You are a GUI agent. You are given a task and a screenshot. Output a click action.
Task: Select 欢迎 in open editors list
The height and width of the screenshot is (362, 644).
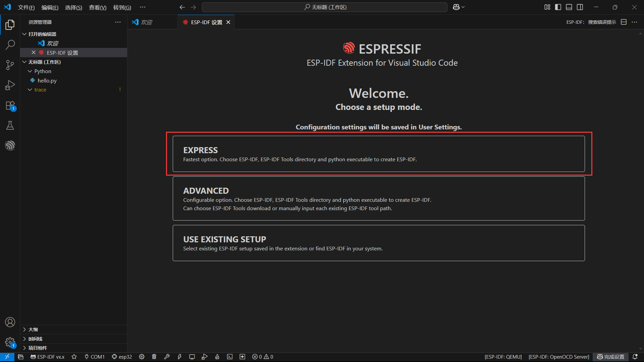[74, 43]
